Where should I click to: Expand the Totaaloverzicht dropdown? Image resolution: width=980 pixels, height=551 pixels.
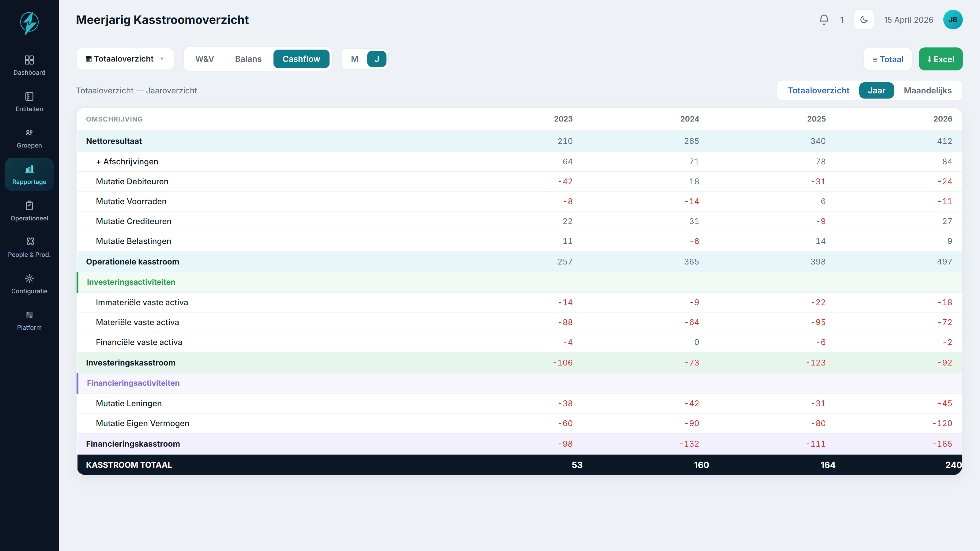tap(125, 59)
